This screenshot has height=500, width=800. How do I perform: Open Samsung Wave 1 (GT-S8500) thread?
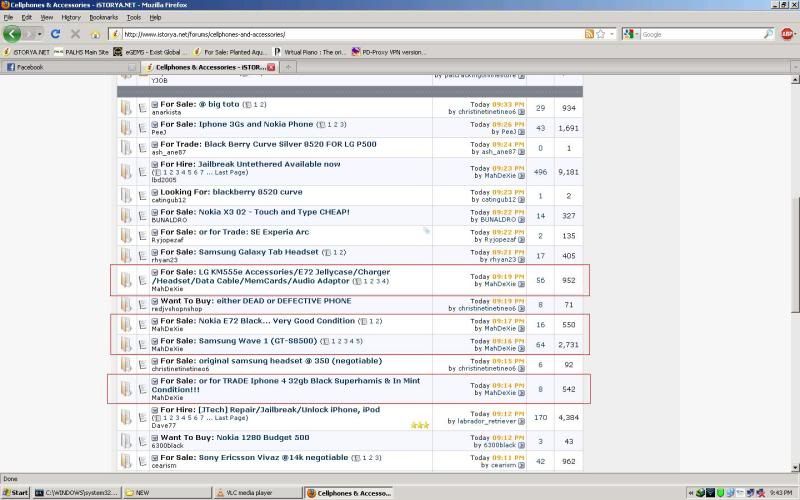(246, 340)
